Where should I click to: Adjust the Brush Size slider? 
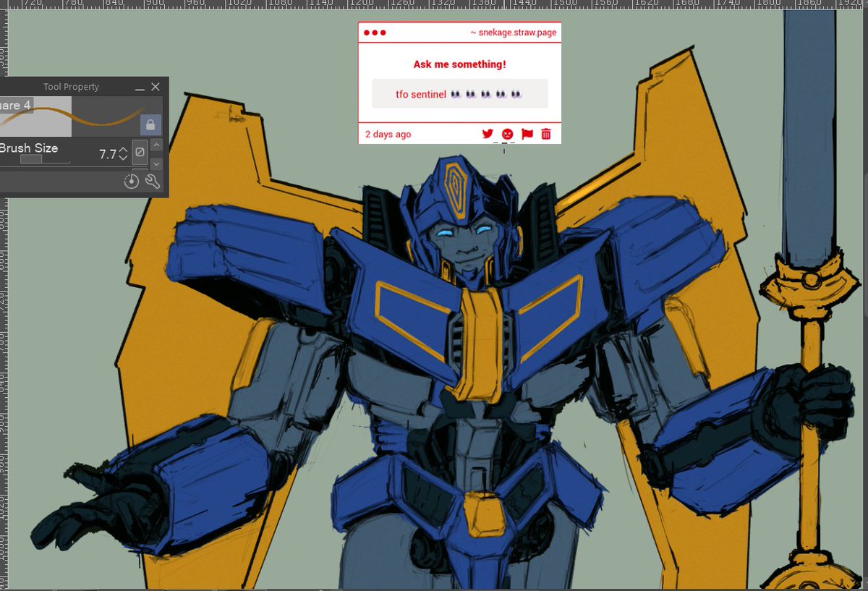coord(35,159)
